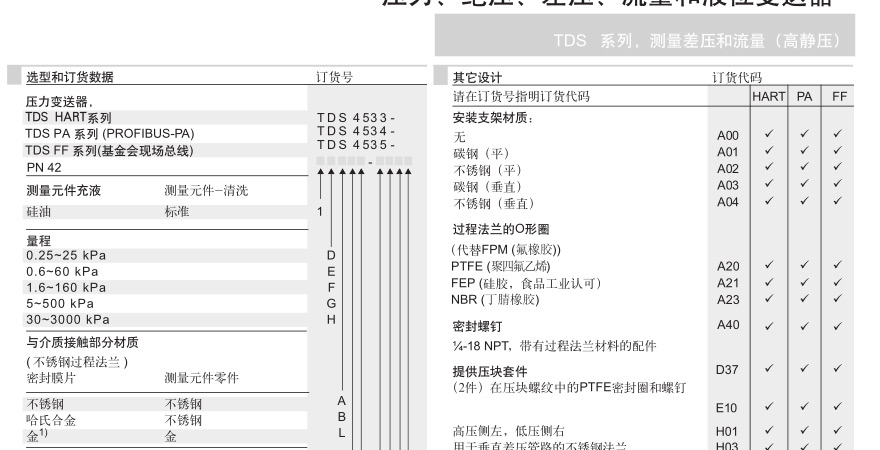Select the text 压力变送器,
This screenshot has width=880, height=450.
tap(59, 102)
